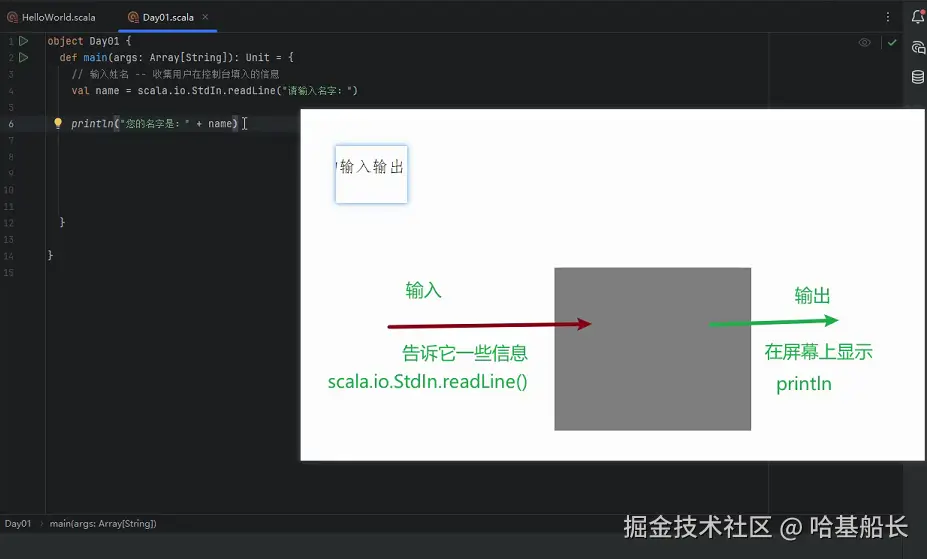Open the yellow lightbulb quick-fix on line 6

[57, 123]
